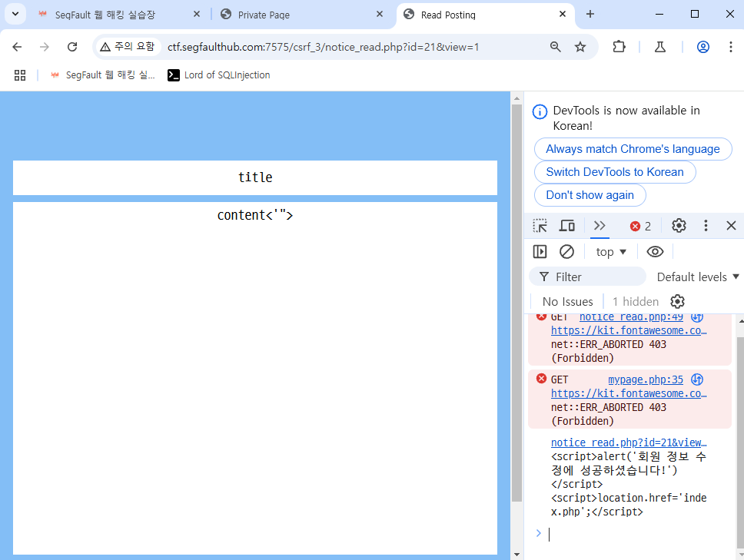Open Chrome Labs flask icon
The image size is (744, 560).
(x=660, y=46)
